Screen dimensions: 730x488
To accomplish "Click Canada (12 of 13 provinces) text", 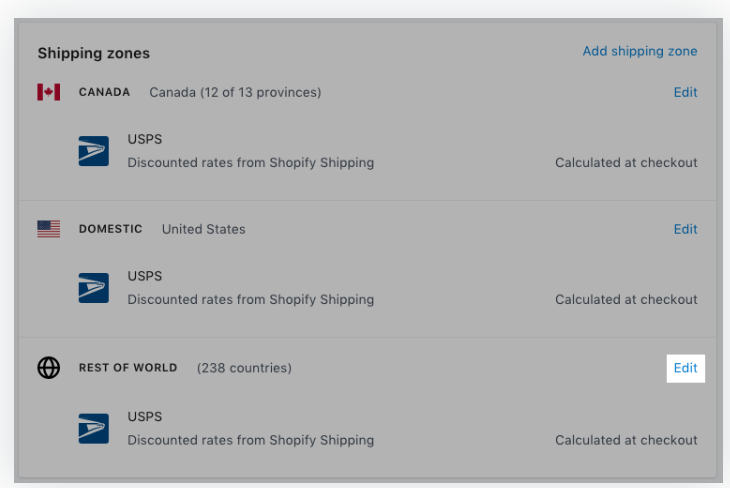I will coord(235,92).
